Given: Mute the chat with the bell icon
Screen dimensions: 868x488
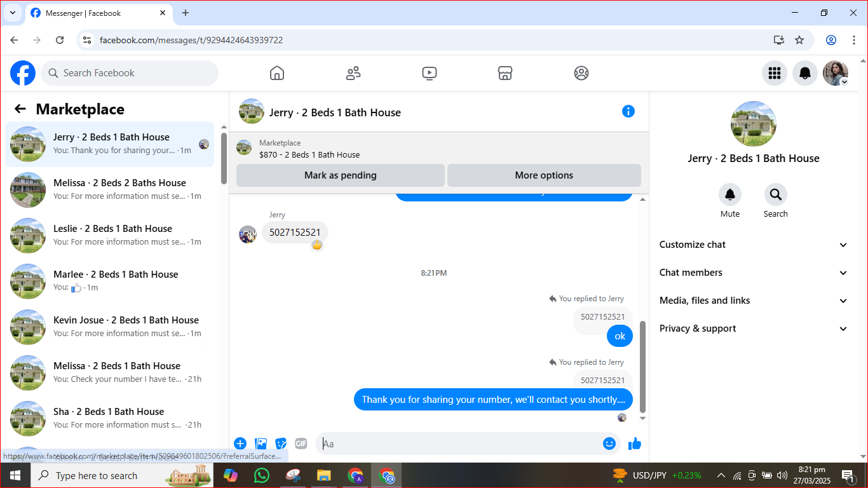Looking at the screenshot, I should coord(730,194).
